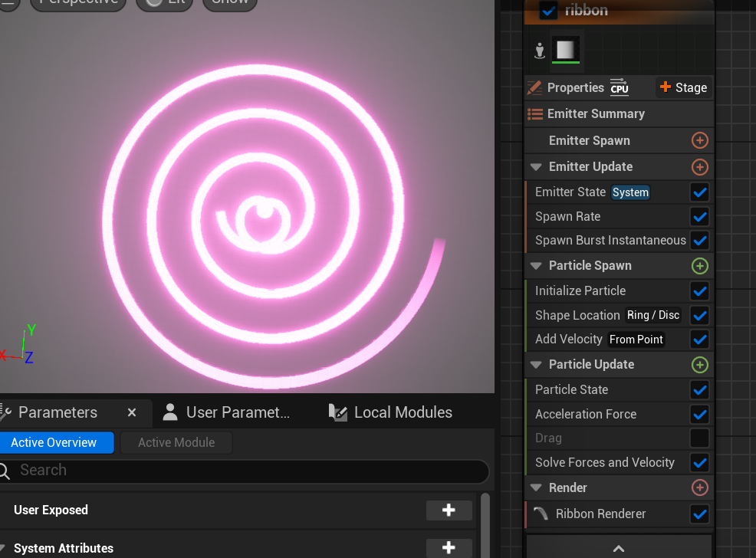Add a module to Particle Update
The image size is (756, 558).
tap(699, 365)
